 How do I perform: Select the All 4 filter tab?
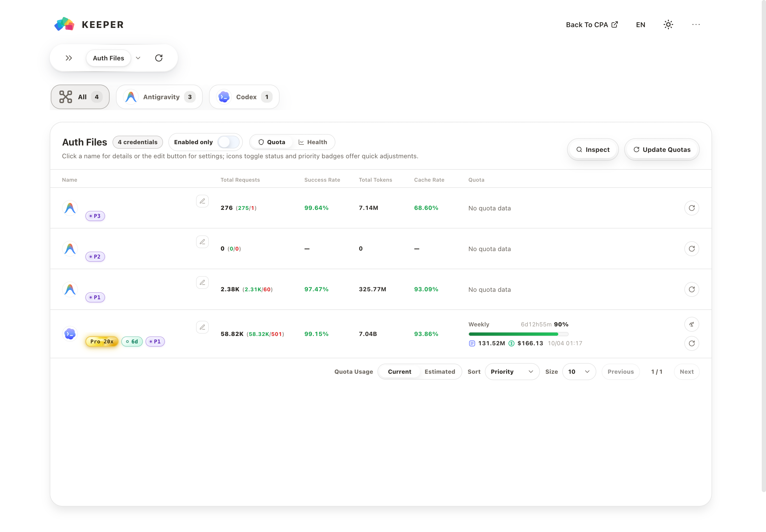[80, 97]
